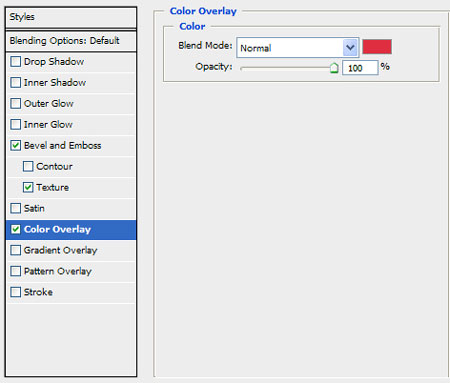Enable the Drop Shadow checkbox

(15, 62)
